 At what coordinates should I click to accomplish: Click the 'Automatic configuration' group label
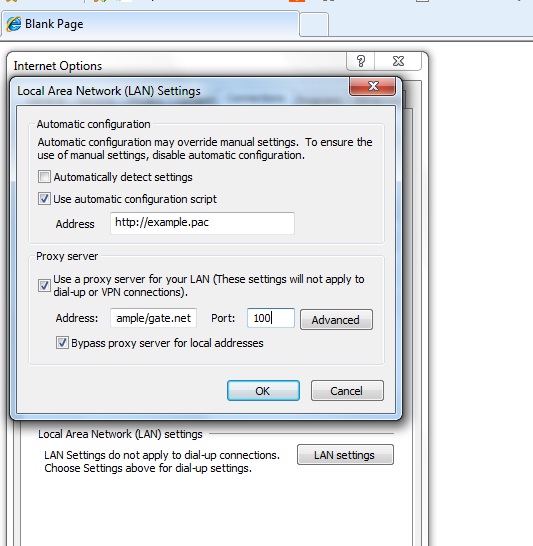click(x=93, y=124)
